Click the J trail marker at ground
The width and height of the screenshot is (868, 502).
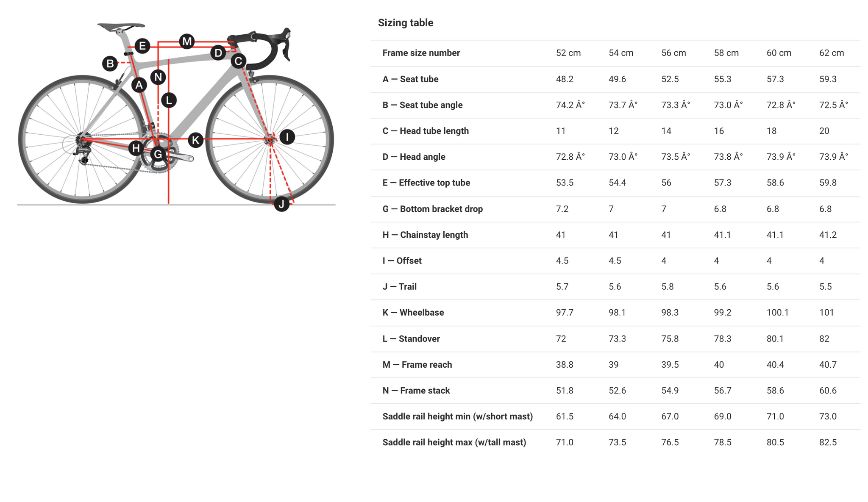click(282, 204)
